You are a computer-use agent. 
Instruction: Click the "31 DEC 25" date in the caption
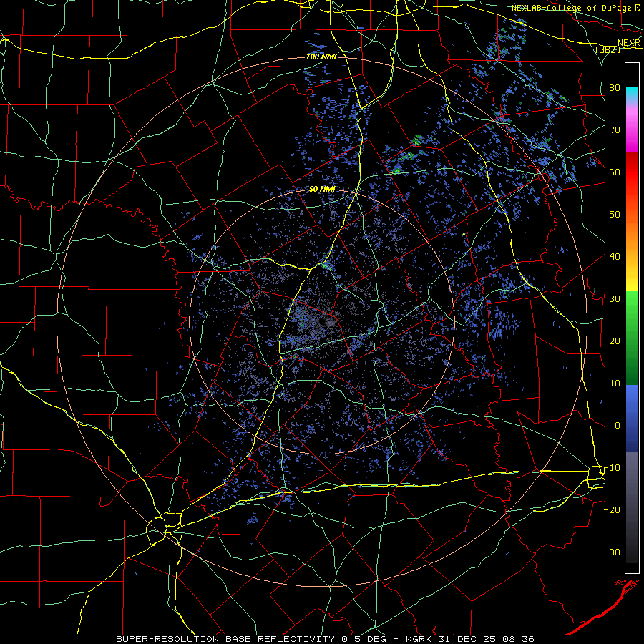pyautogui.click(x=467, y=639)
